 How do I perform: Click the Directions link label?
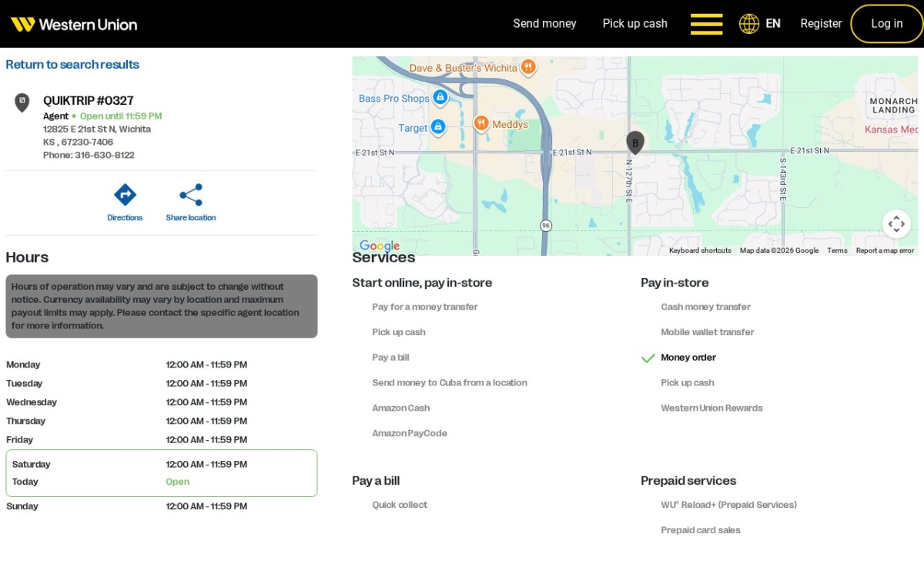coord(125,218)
